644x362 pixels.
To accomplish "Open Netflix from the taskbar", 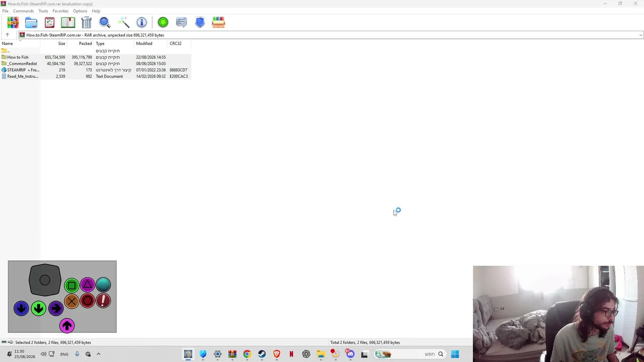I will (x=291, y=354).
